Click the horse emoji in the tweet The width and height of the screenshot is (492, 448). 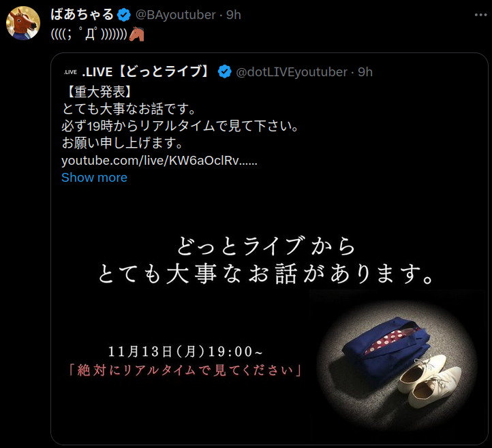pyautogui.click(x=136, y=34)
